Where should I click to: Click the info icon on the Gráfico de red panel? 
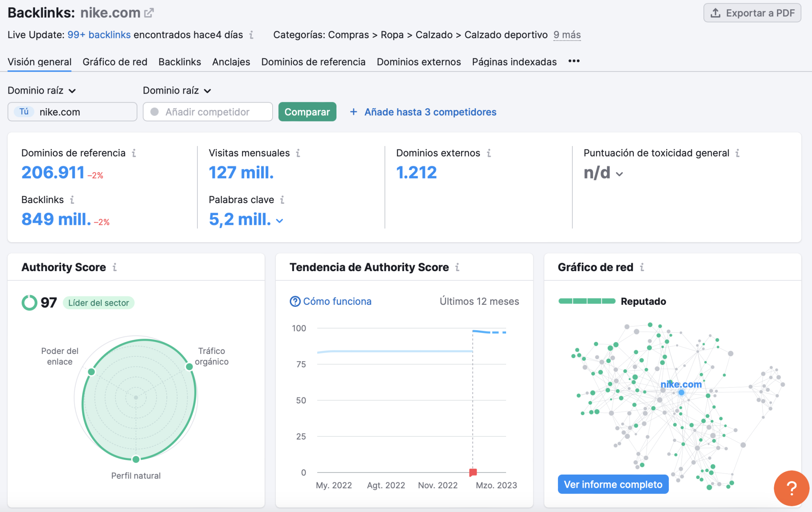642,267
